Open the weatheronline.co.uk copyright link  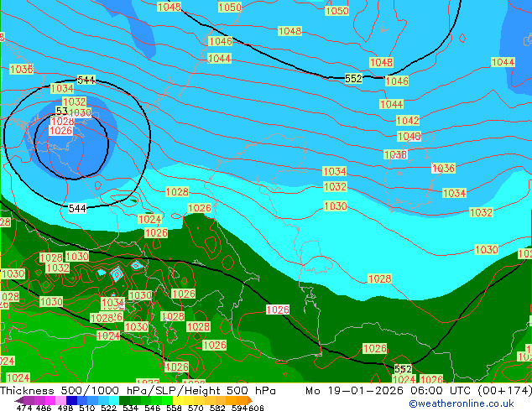click(462, 403)
